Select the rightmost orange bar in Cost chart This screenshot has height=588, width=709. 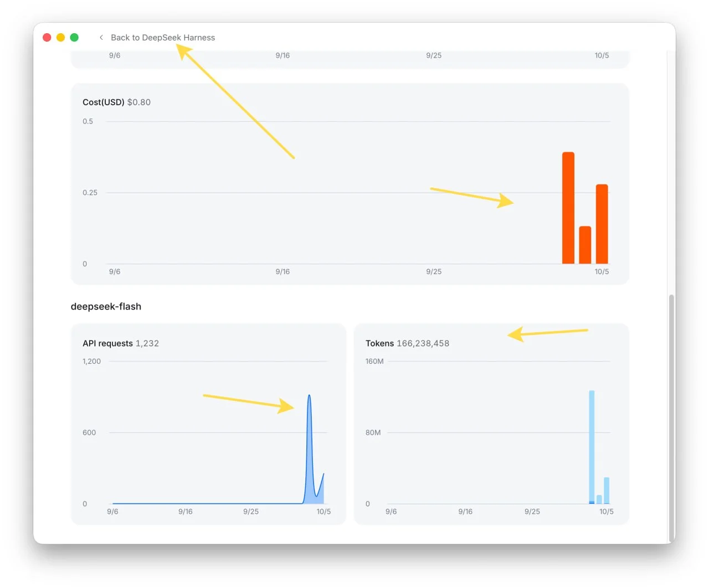pos(602,224)
